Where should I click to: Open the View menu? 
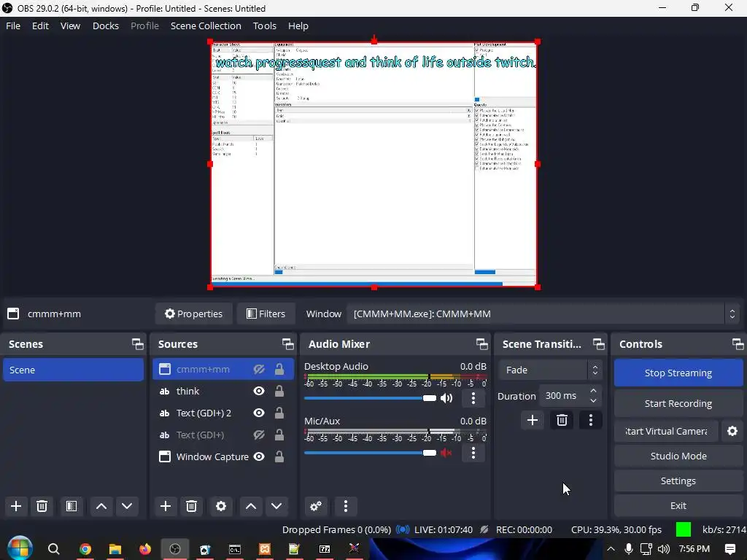[x=70, y=26]
